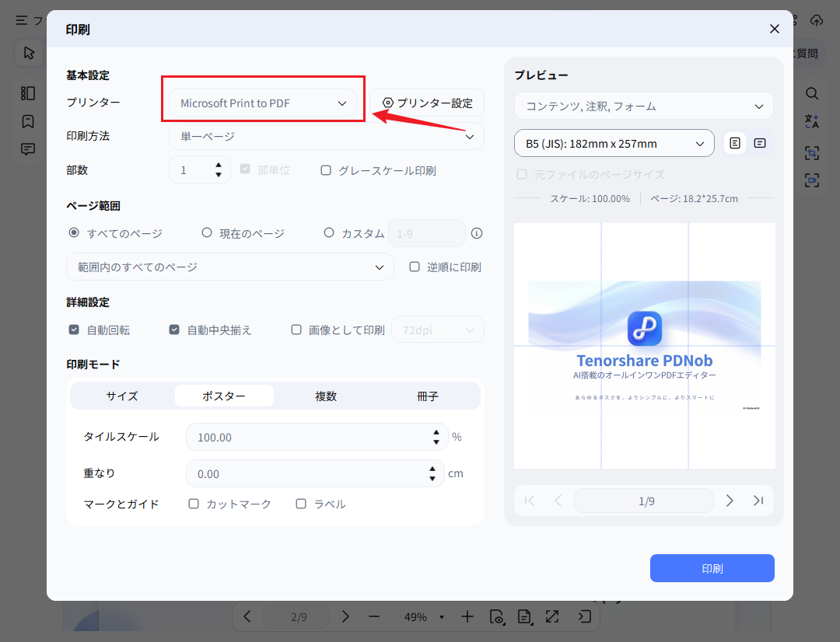Click the 部数 number field
840x642 pixels.
point(192,170)
